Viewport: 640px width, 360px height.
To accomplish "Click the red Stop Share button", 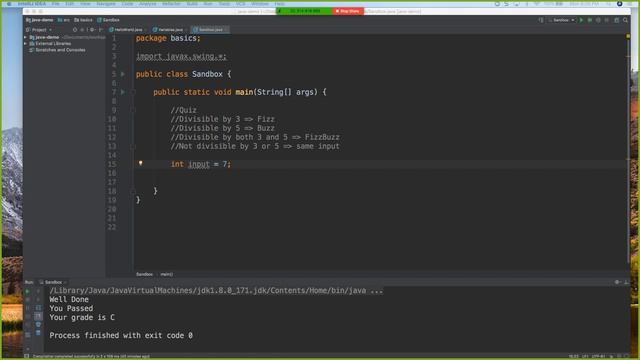I will tap(348, 11).
